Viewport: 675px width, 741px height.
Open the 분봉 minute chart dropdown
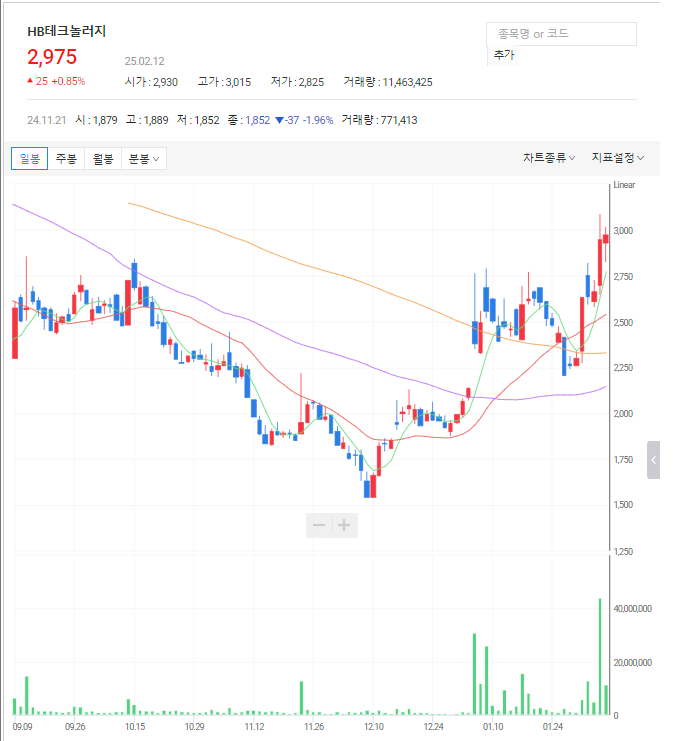point(144,158)
